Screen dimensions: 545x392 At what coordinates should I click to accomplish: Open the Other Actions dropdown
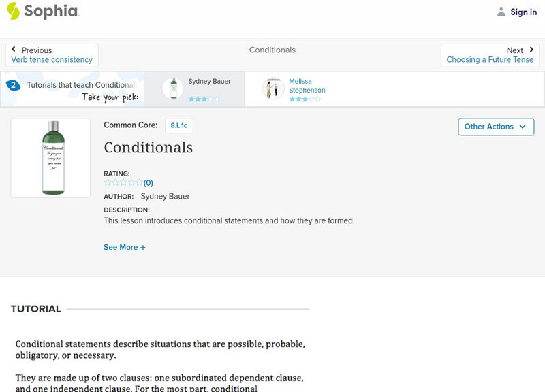[x=495, y=127]
